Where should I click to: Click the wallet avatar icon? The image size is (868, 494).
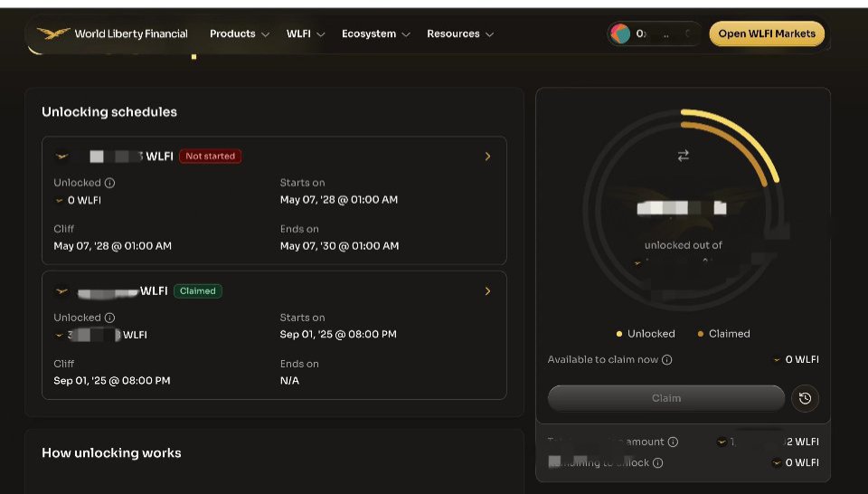(620, 33)
